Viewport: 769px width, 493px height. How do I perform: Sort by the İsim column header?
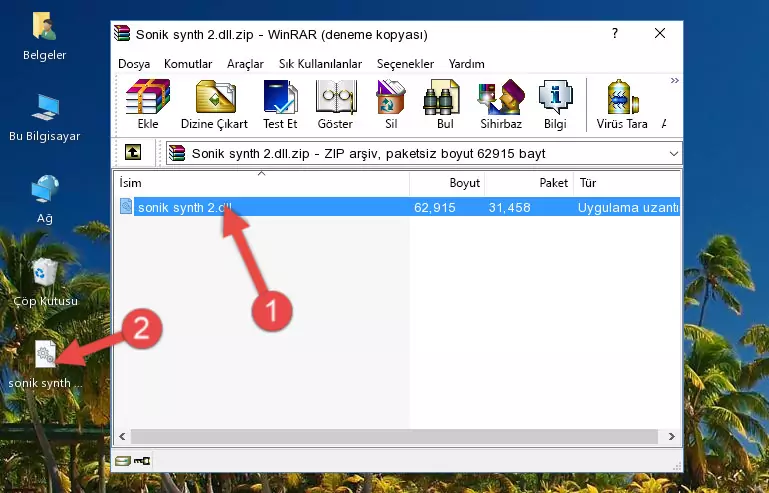(262, 183)
